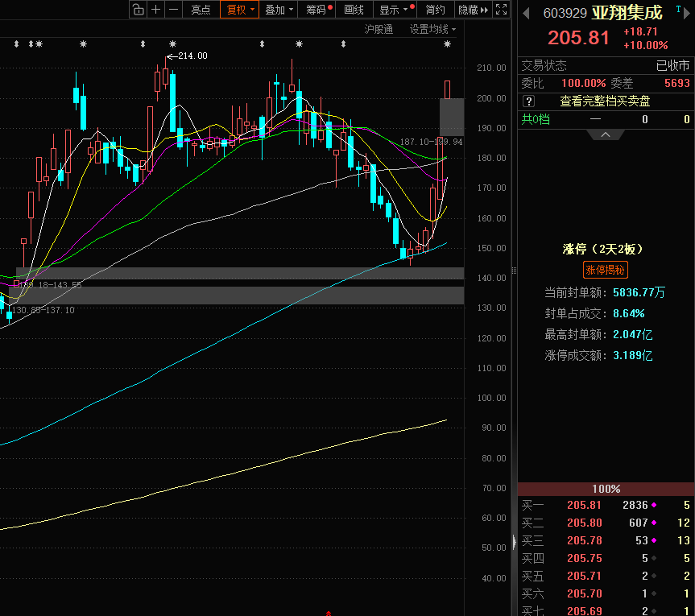This screenshot has width=695, height=616.
Task: Click 最高封单额 value 2.047亿
Action: pos(632,334)
